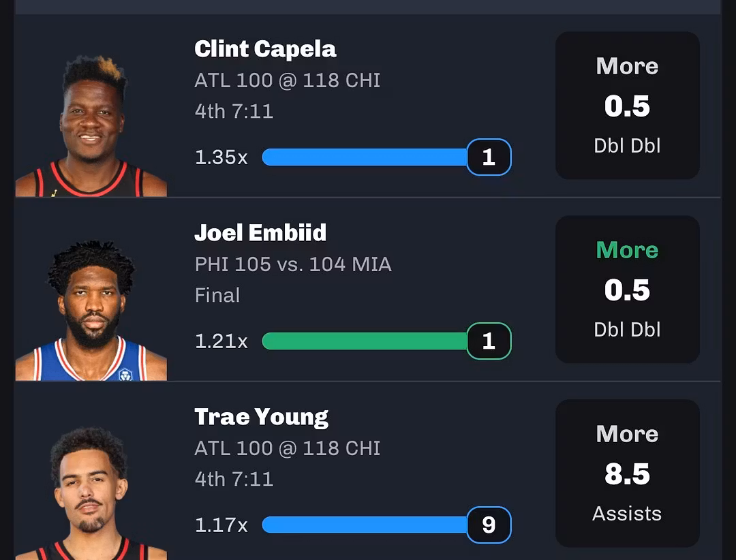The image size is (736, 560).
Task: Open the PHI 105 vs. 104 MIA game score
Action: (293, 264)
